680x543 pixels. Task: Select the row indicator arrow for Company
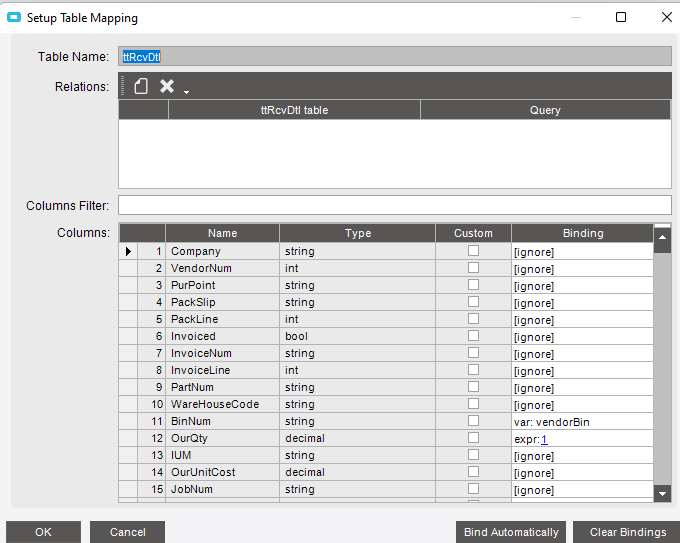click(x=128, y=251)
